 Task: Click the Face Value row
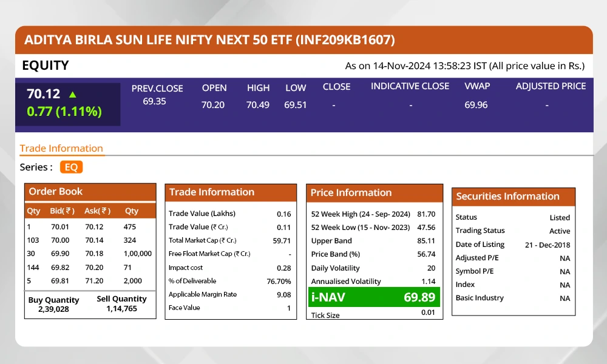pyautogui.click(x=230, y=308)
